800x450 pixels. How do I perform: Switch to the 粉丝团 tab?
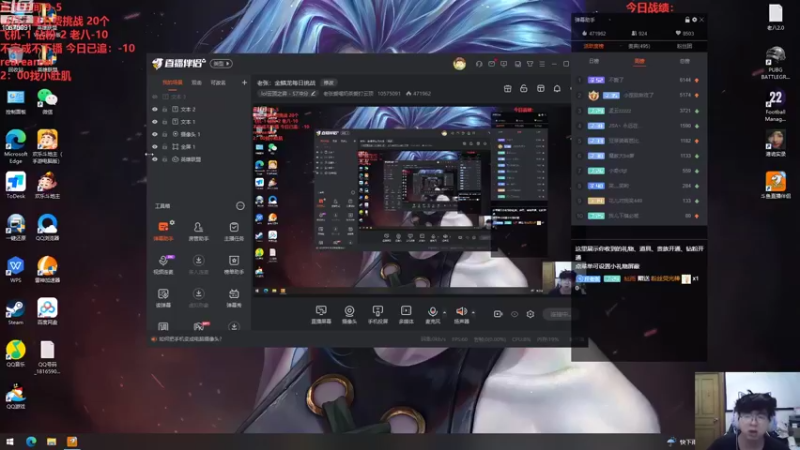pos(684,46)
